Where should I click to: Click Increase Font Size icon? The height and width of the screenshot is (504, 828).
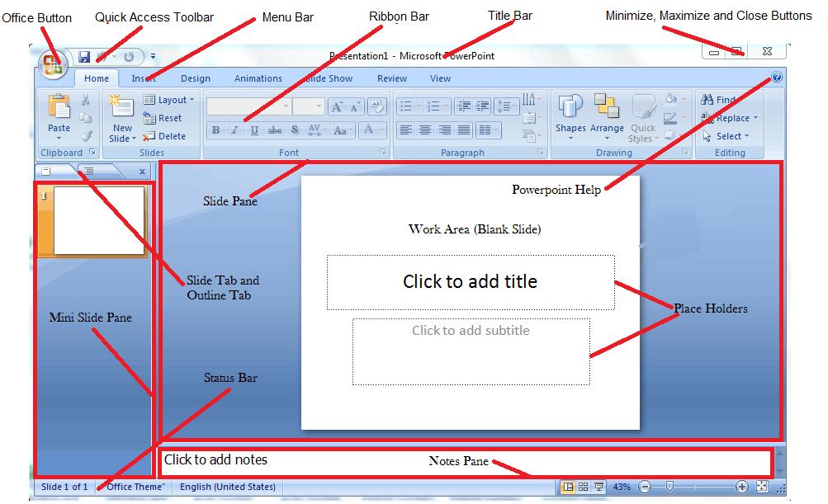(x=336, y=106)
